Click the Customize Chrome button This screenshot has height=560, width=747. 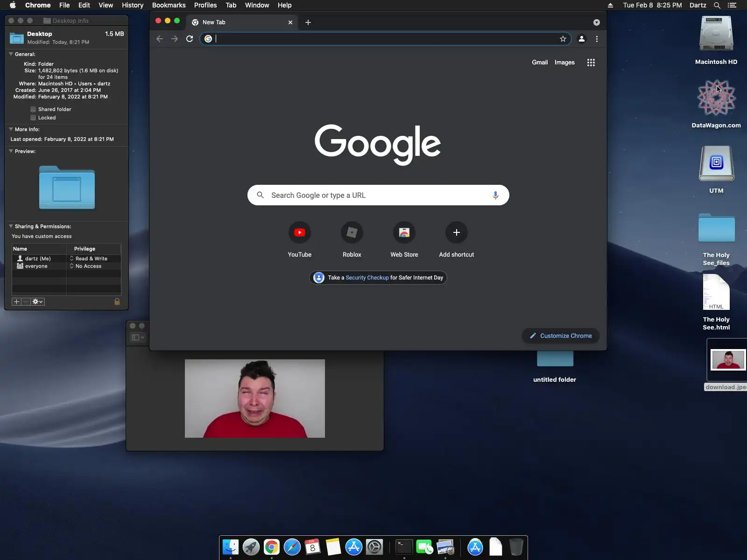561,336
